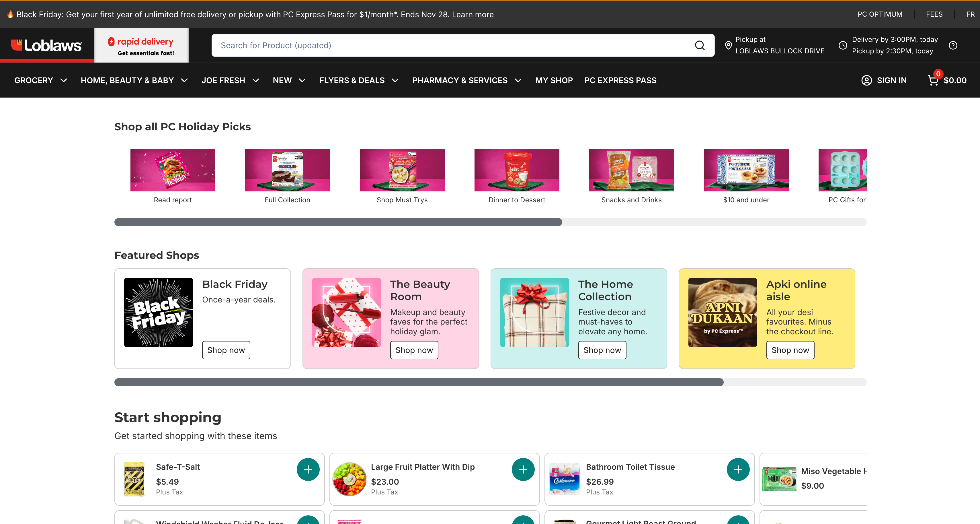This screenshot has width=980, height=524.
Task: Click PC Optimum link
Action: pos(880,14)
